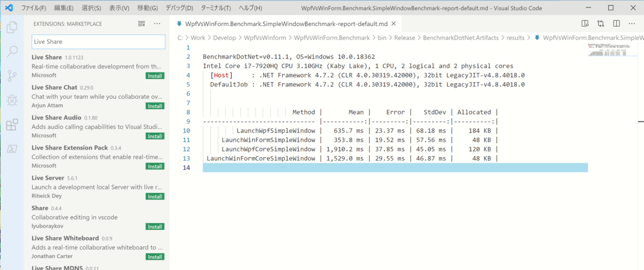The width and height of the screenshot is (644, 270).
Task: Click the LaunchWinFormSimpleWindow method cell
Action: point(268,140)
